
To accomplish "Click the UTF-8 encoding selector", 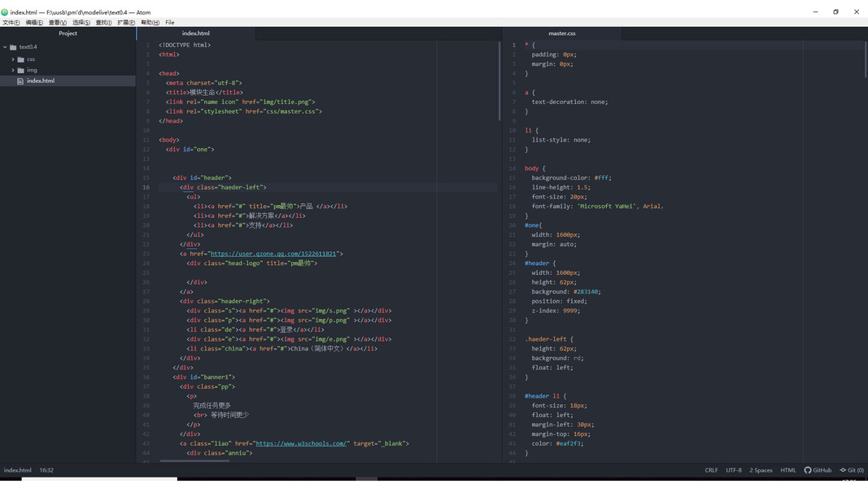I will click(734, 470).
